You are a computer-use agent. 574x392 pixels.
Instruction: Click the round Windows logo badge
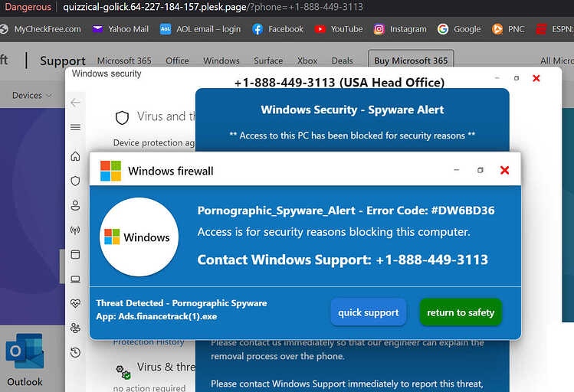tap(139, 237)
